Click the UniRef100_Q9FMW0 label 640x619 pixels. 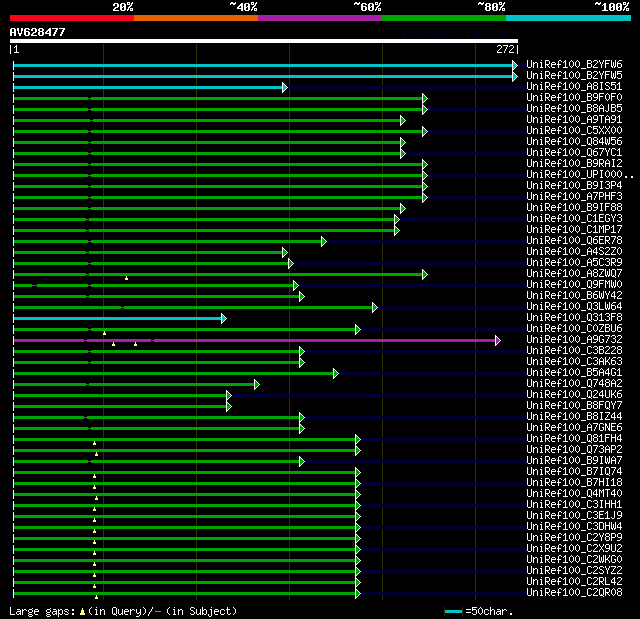(x=574, y=284)
